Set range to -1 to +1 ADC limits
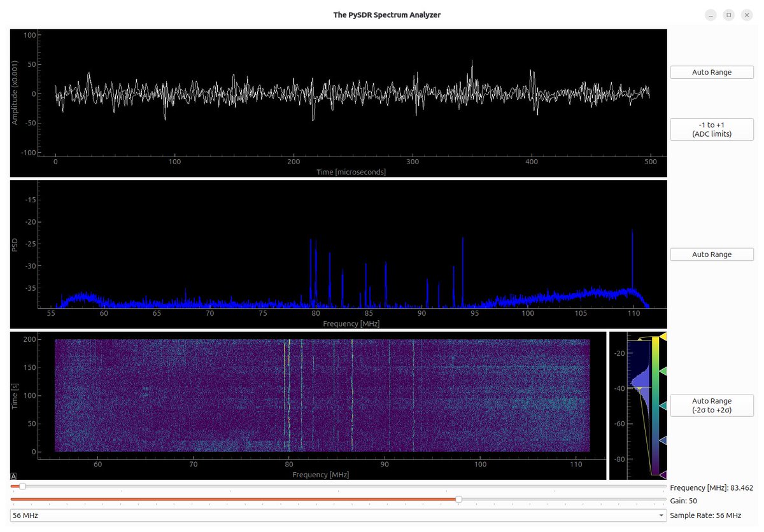Screen dimensions: 764x532 711,130
